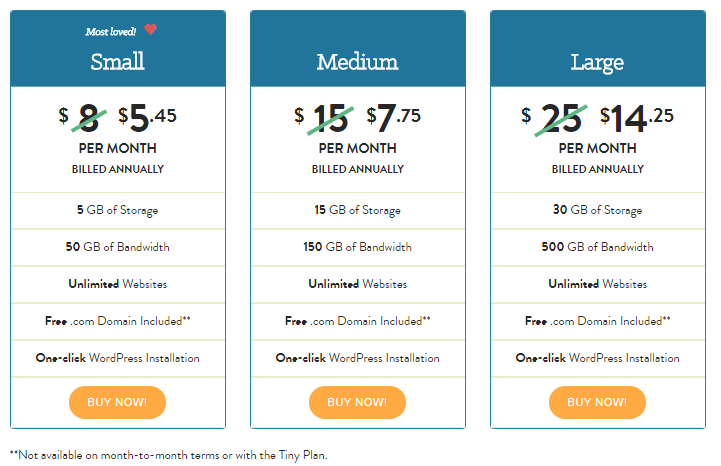The image size is (721, 466).
Task: Click the crossed-out $8 price
Action: pos(83,118)
